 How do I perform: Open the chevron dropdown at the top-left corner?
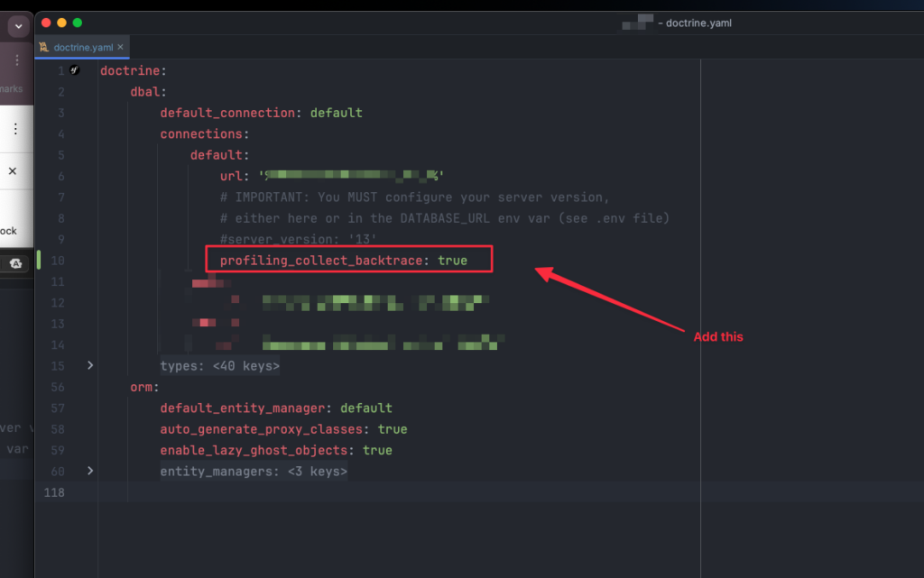[x=17, y=24]
